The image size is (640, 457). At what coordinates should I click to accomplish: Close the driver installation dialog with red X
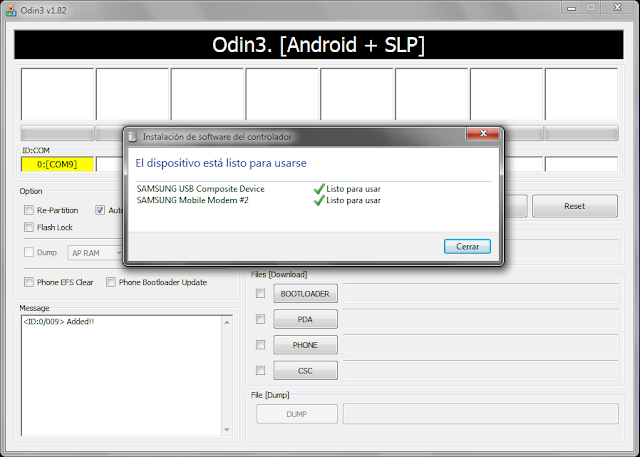pyautogui.click(x=483, y=133)
